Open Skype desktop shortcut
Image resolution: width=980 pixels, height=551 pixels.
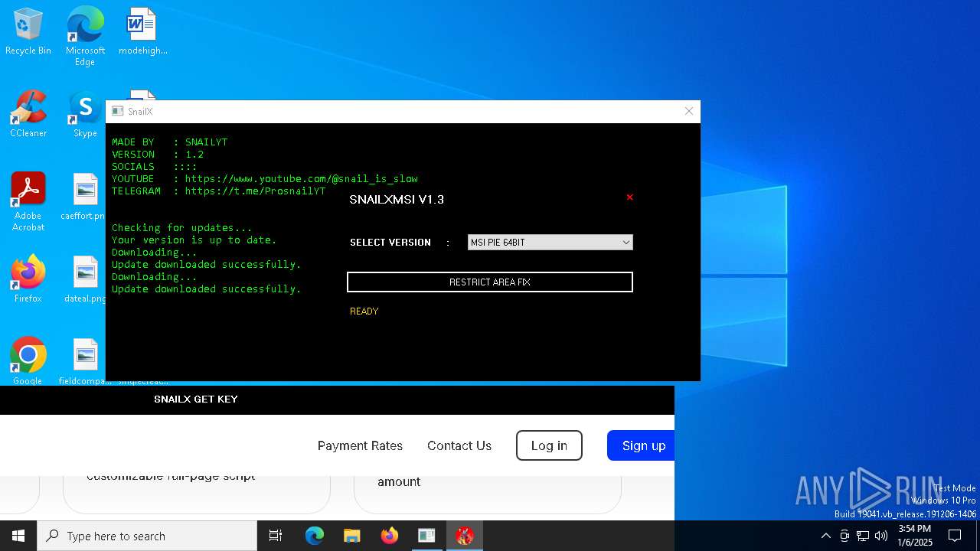click(x=85, y=115)
